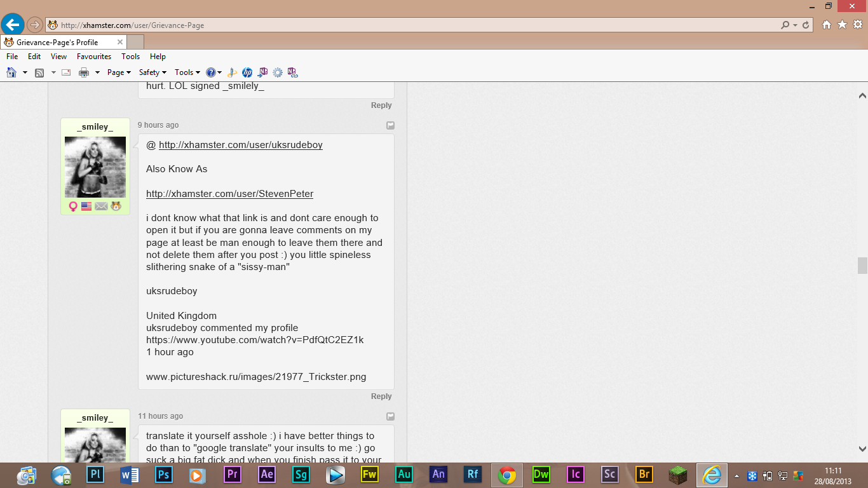Click the flag icon on the 11 hours ago comment
This screenshot has width=868, height=488.
click(391, 416)
